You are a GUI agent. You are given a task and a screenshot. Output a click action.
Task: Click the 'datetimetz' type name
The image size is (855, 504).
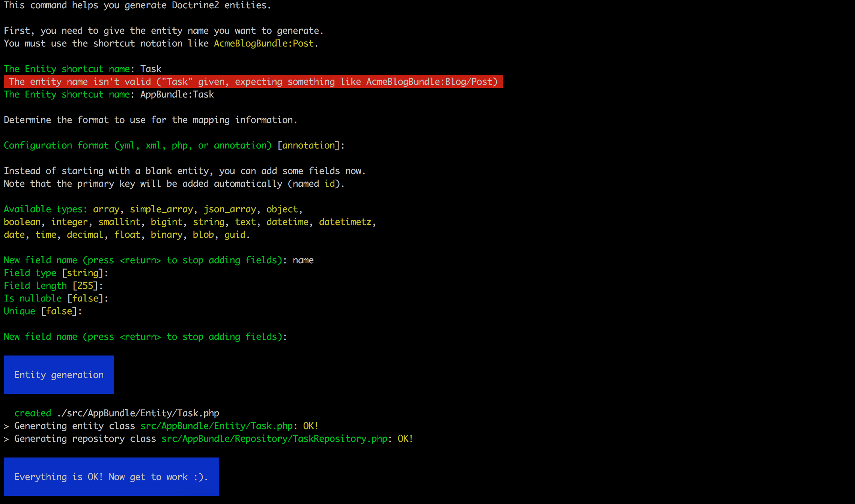tap(345, 222)
